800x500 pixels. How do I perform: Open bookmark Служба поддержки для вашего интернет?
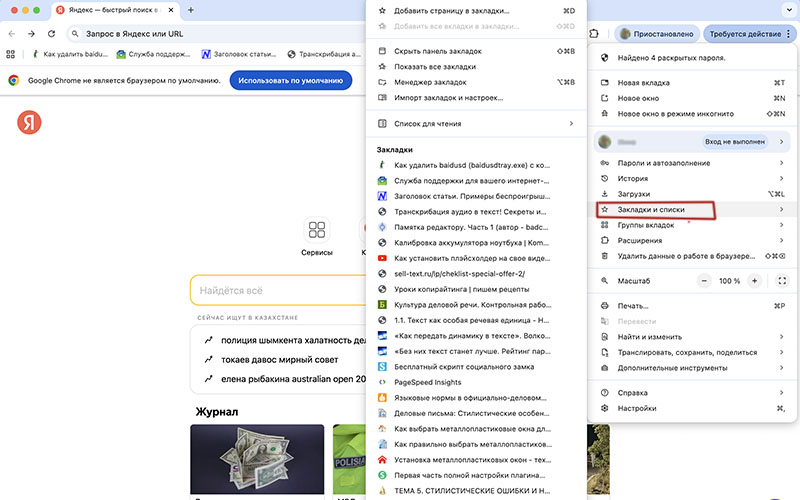pyautogui.click(x=476, y=181)
